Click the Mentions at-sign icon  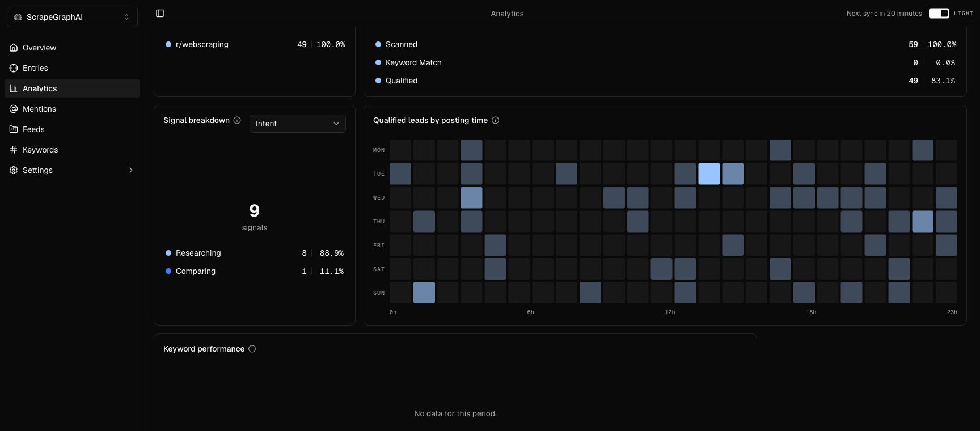14,109
